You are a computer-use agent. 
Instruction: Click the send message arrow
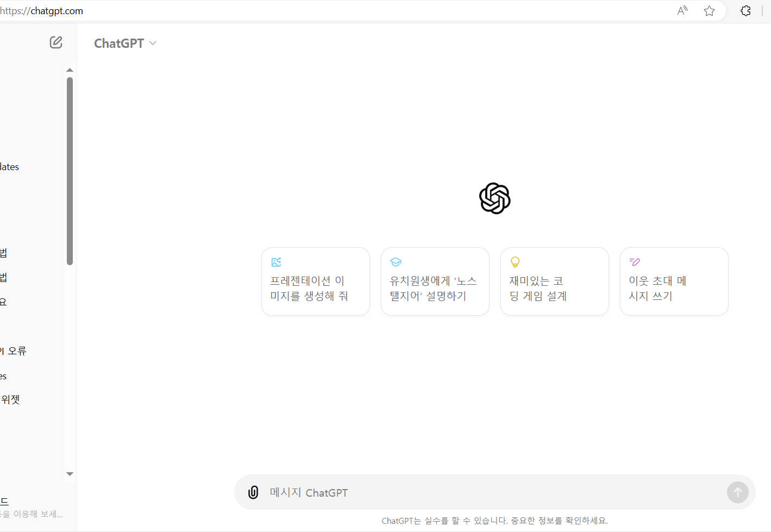737,492
